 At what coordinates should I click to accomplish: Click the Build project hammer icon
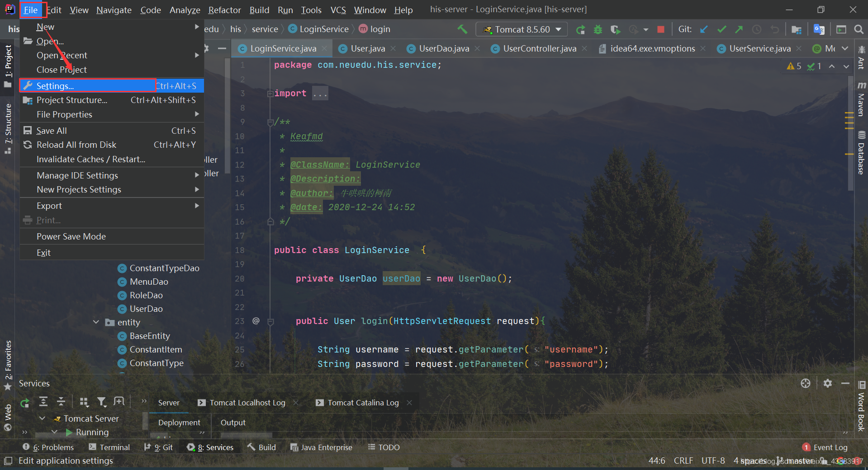tap(462, 29)
